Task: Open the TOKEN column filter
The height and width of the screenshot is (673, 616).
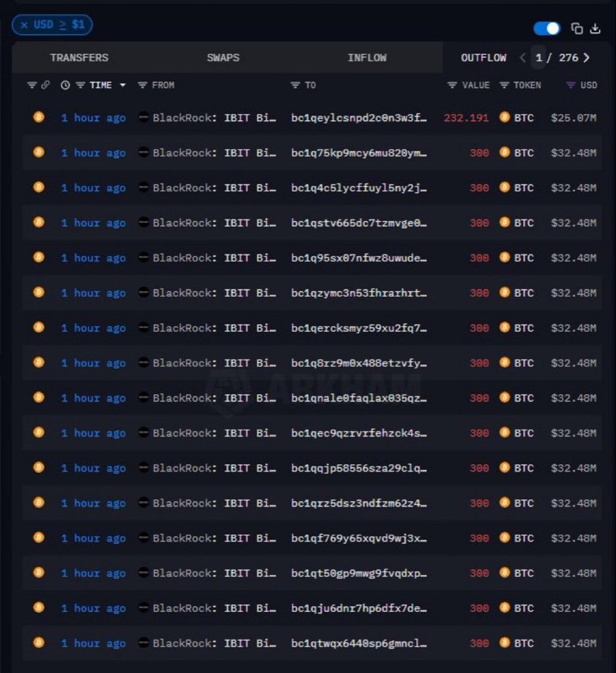Action: click(504, 85)
